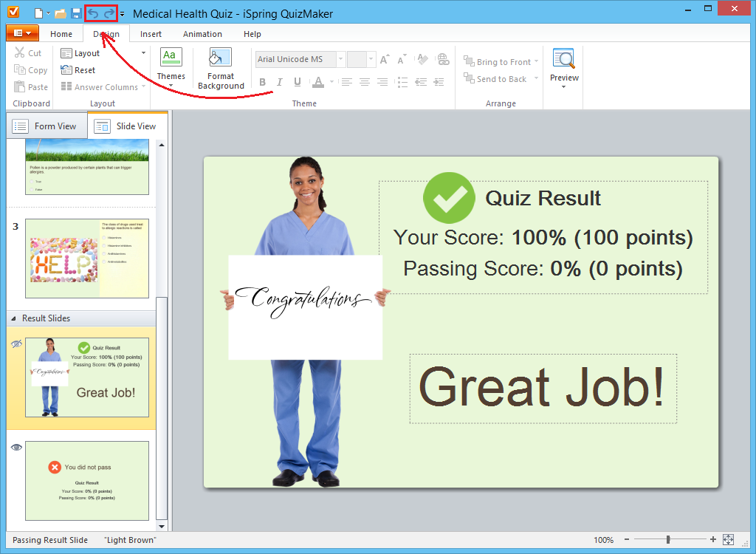This screenshot has width=756, height=554.
Task: Reset the slide layout
Action: 78,70
